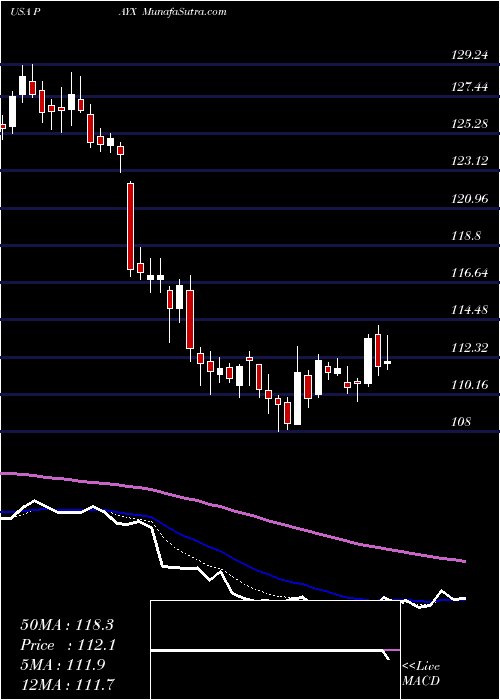Click the 123.12 price axis label
Screen dimensions: 500x700
tap(470, 161)
